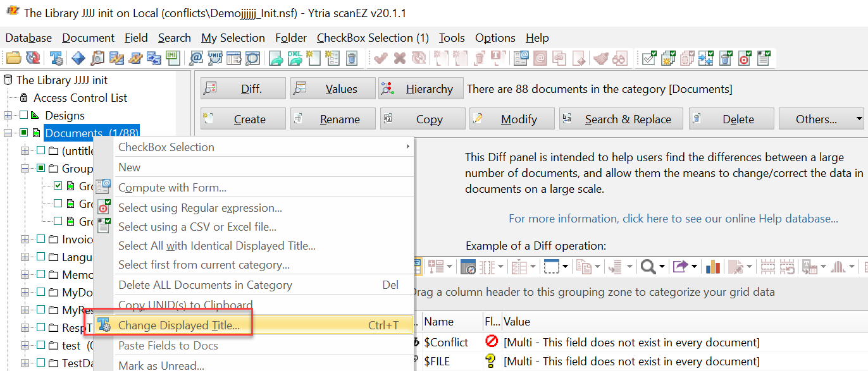
Task: Click the online Help database link
Action: pyautogui.click(x=673, y=219)
